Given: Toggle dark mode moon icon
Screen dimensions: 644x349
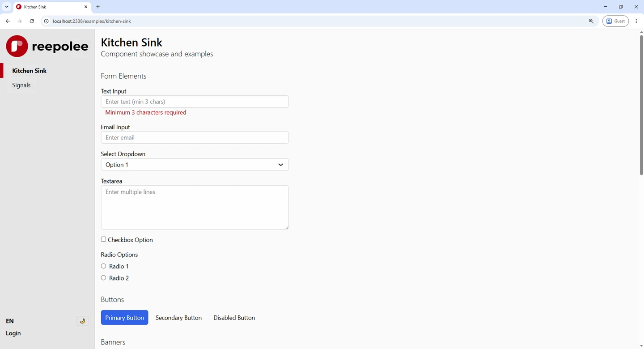Looking at the screenshot, I should click(82, 321).
